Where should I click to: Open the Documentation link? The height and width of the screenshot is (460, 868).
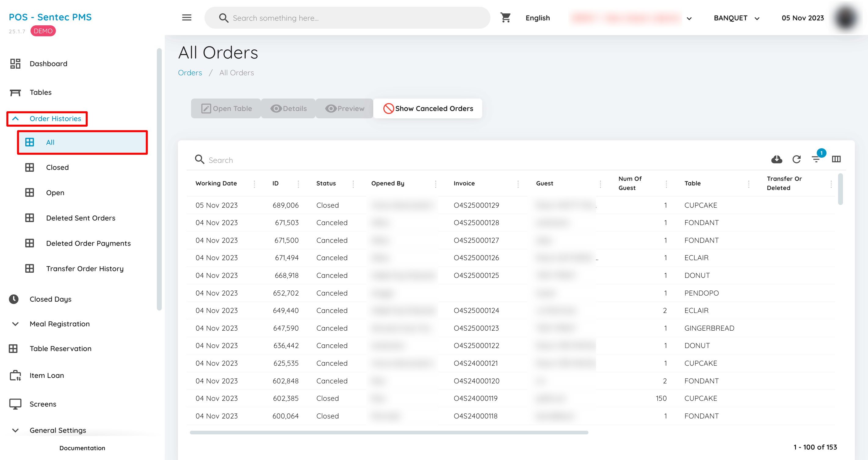[82, 448]
